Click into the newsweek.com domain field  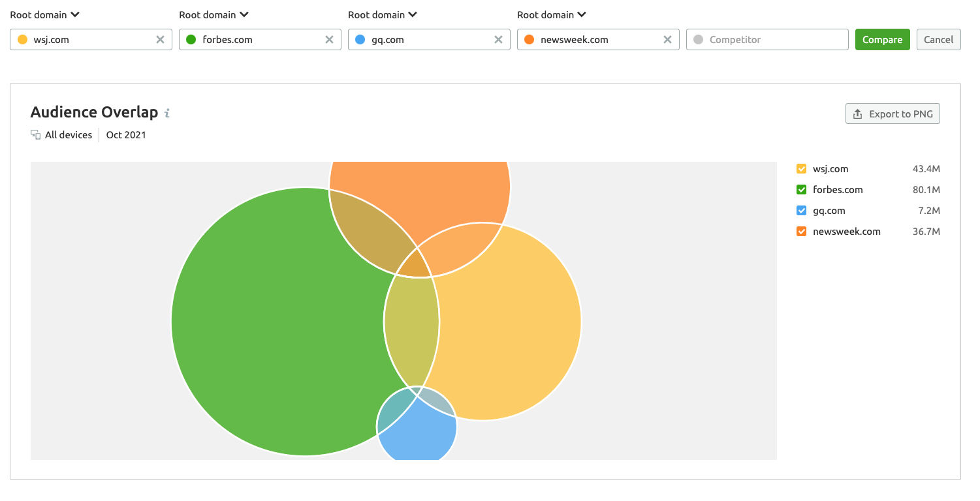[x=598, y=40]
